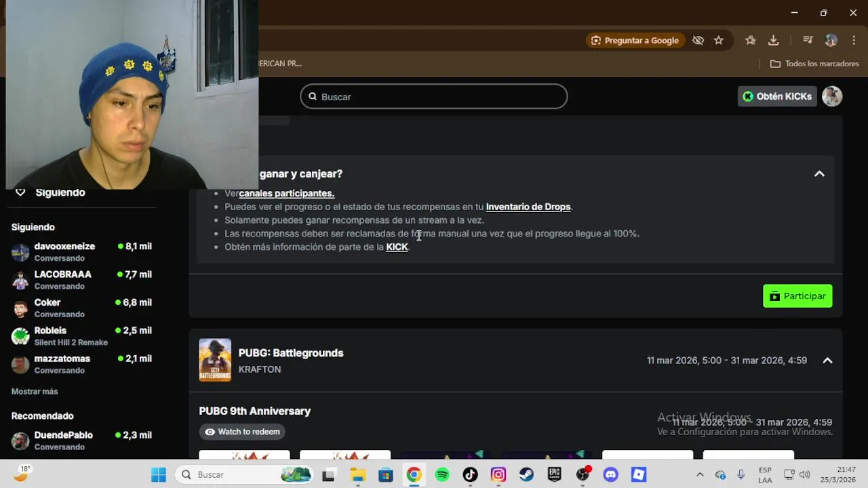868x488 pixels.
Task: Click the PUBG Battlegrounds game thumbnail
Action: 215,360
